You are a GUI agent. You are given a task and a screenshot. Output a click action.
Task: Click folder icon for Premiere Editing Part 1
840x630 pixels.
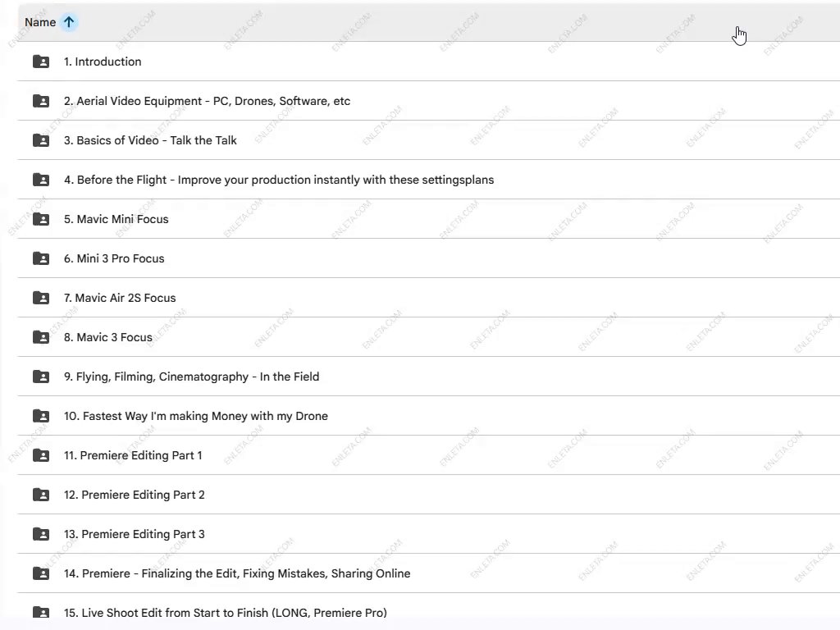click(x=41, y=455)
